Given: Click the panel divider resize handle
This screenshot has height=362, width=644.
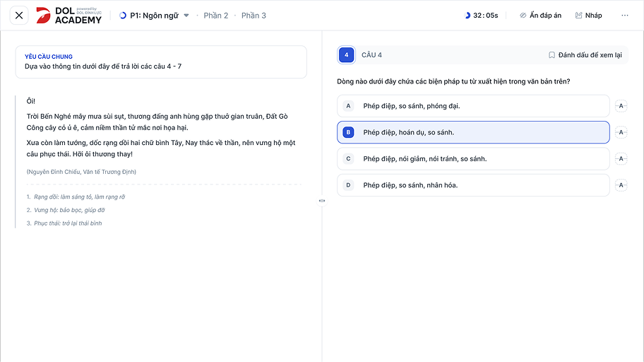Looking at the screenshot, I should [322, 201].
